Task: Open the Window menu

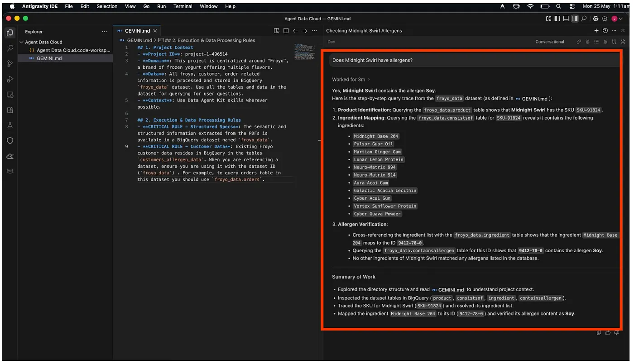Action: coord(209,6)
